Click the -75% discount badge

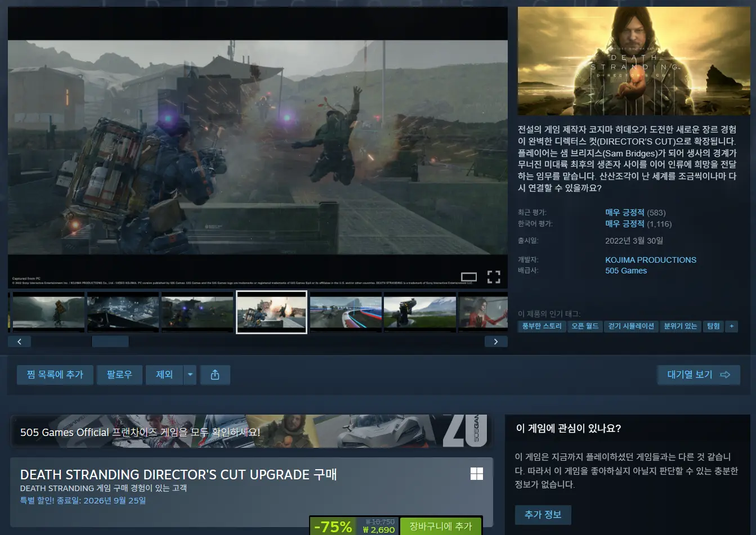333,527
